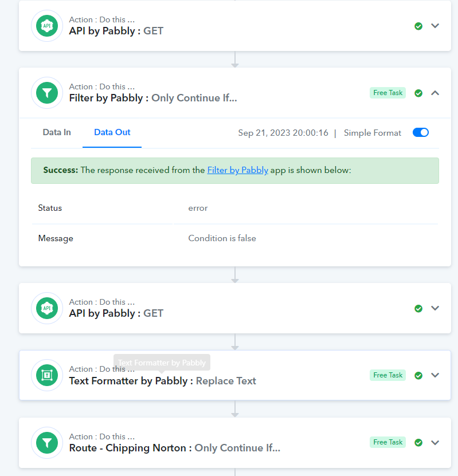Expand the second API by Pabbly GET step
This screenshot has height=476, width=458.
435,308
